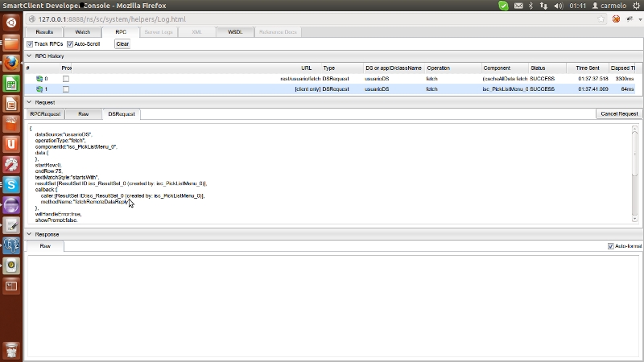
Task: Switch to the Watch tab
Action: (83, 32)
